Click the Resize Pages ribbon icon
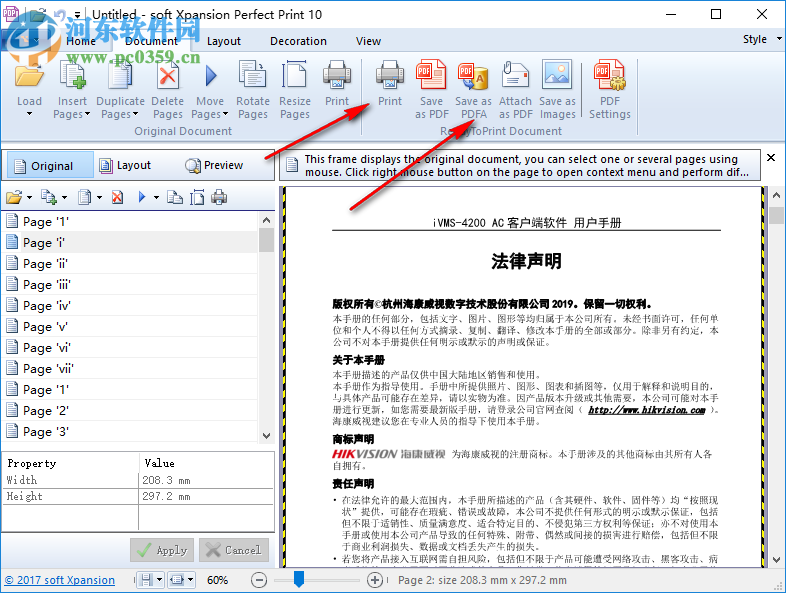Image resolution: width=786 pixels, height=593 pixels. (295, 76)
